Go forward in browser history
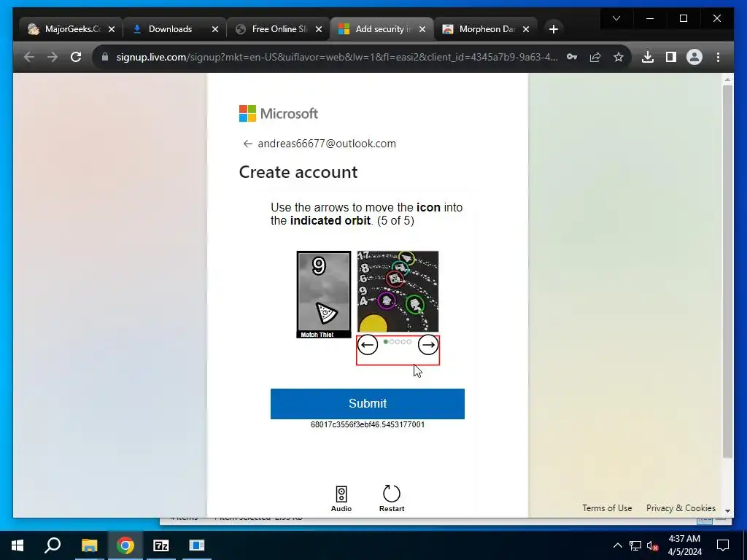747x560 pixels. click(x=53, y=57)
